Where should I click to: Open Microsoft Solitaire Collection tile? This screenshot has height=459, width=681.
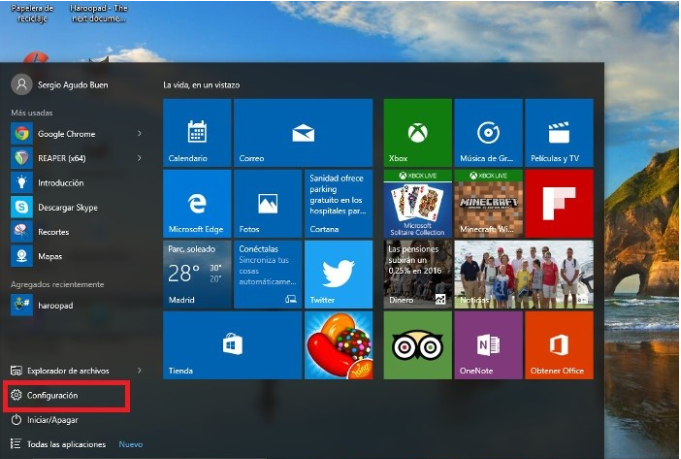pos(418,204)
